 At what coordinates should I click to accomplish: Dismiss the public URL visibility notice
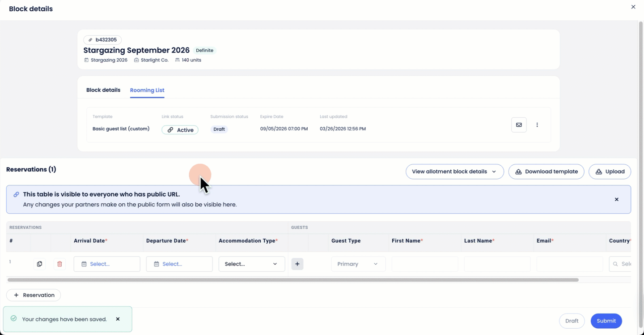click(616, 199)
